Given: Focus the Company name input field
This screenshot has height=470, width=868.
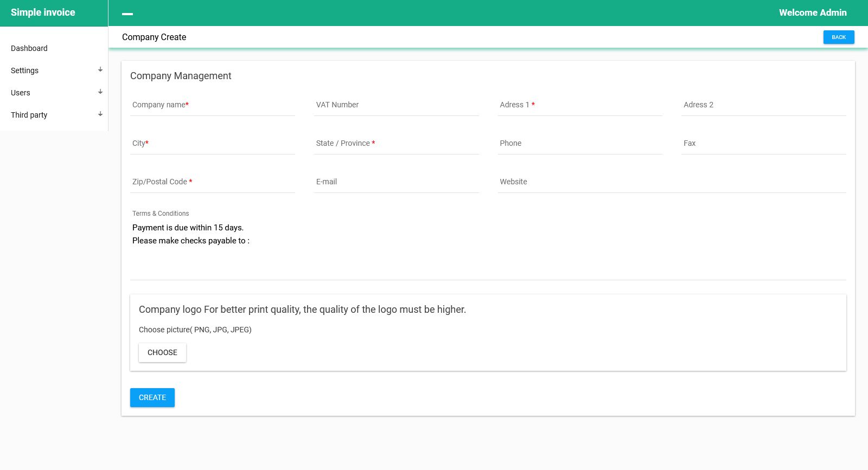Looking at the screenshot, I should coord(213,105).
